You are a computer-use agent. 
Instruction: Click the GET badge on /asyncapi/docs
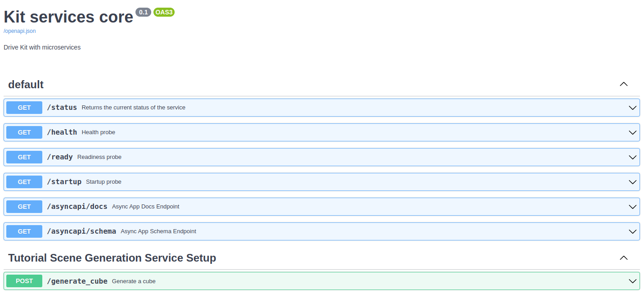(24, 206)
